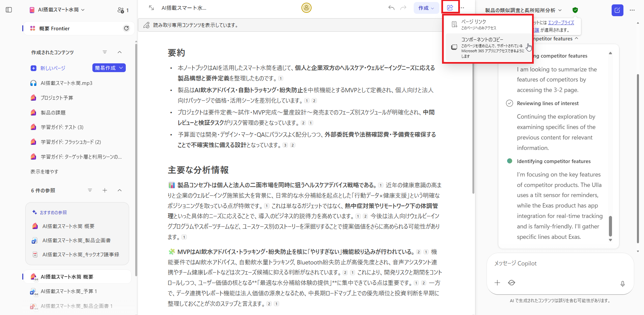Click the undo arrow icon
This screenshot has height=315, width=644.
click(391, 7)
